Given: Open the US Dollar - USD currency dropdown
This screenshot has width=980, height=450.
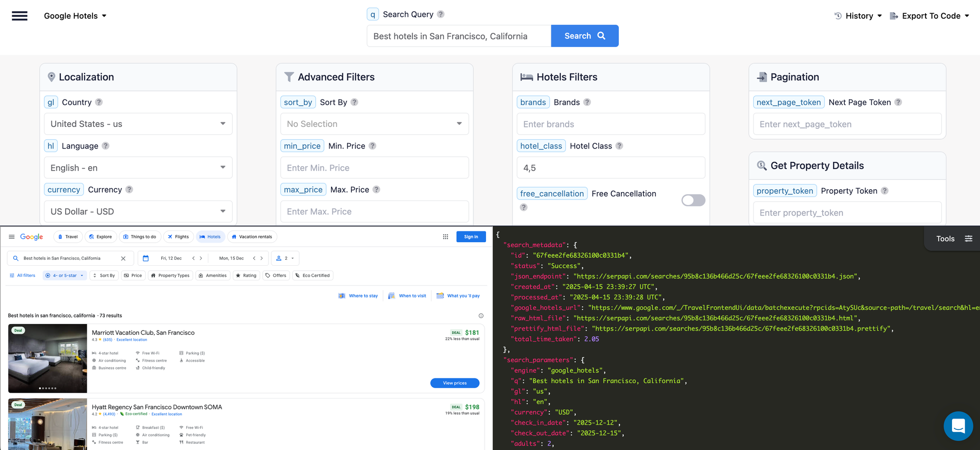Looking at the screenshot, I should pyautogui.click(x=138, y=211).
